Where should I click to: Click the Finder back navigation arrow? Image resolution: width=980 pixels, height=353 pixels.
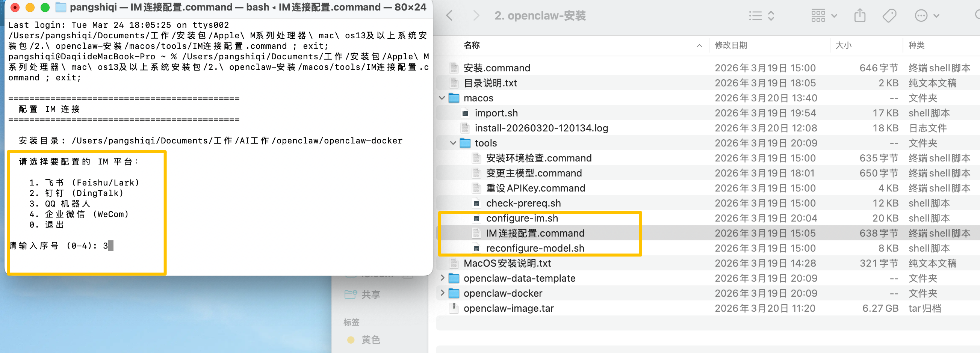tap(450, 16)
